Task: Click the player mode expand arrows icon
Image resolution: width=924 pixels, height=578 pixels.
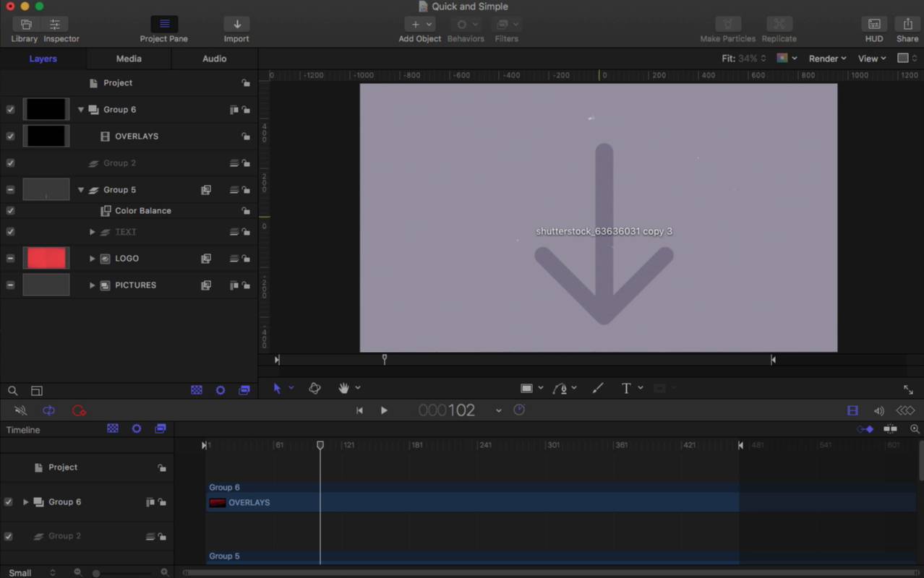Action: (908, 389)
